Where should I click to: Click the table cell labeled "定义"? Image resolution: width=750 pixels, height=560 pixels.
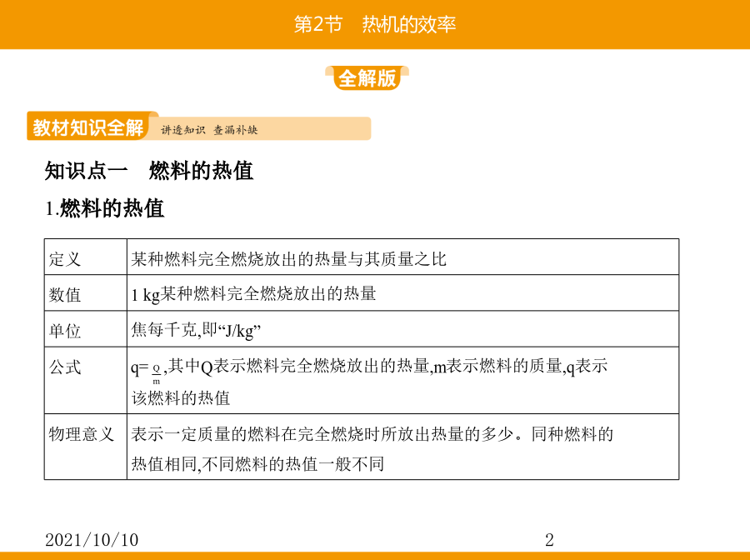click(x=86, y=257)
